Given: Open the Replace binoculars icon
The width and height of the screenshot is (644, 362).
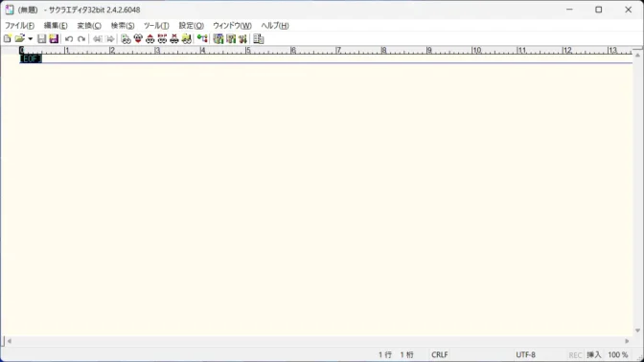Looking at the screenshot, I should (162, 39).
